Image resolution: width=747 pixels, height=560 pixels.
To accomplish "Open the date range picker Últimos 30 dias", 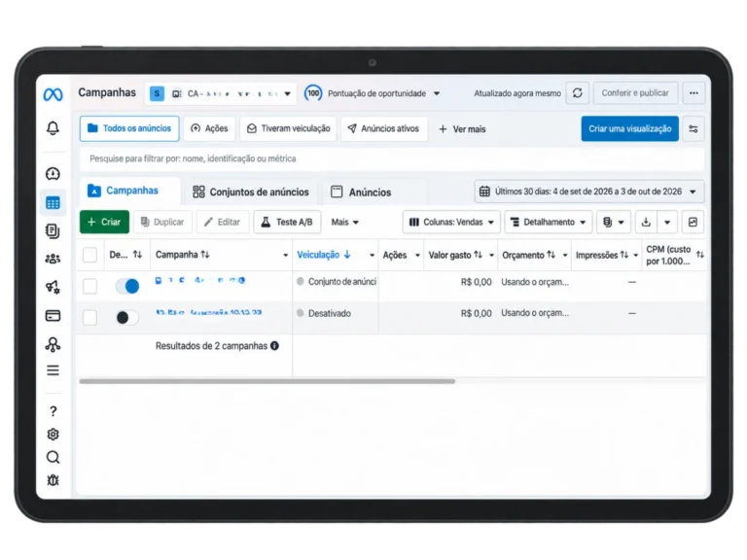I will [589, 192].
